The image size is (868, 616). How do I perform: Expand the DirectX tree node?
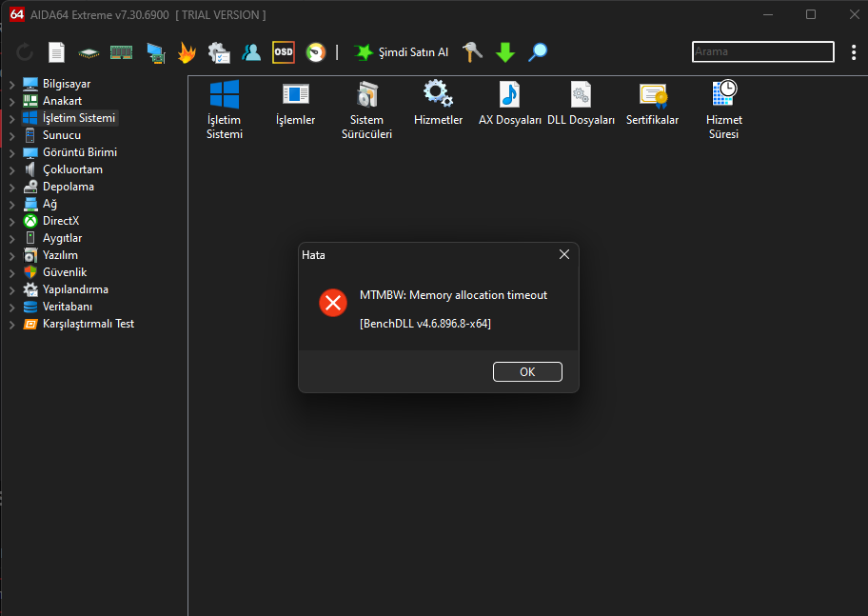coord(12,222)
